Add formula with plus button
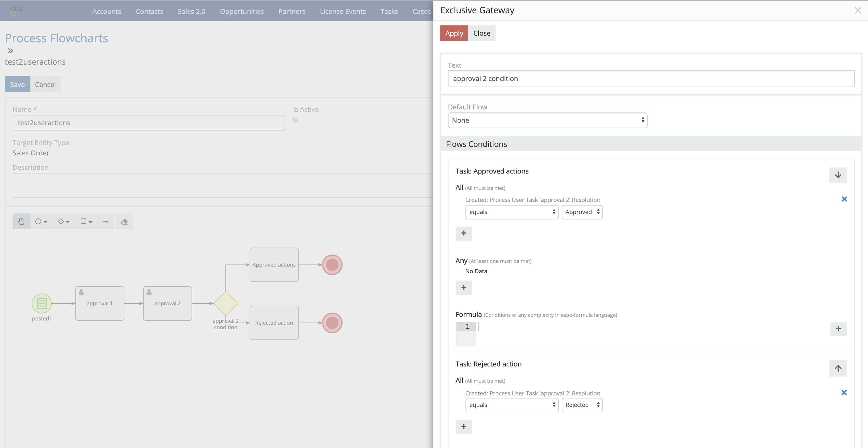 click(838, 329)
